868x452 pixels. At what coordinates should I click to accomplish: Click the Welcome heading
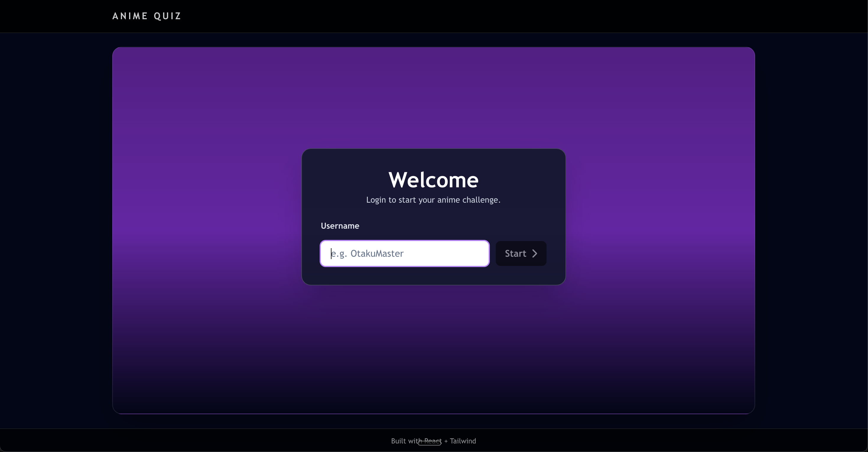coord(433,180)
